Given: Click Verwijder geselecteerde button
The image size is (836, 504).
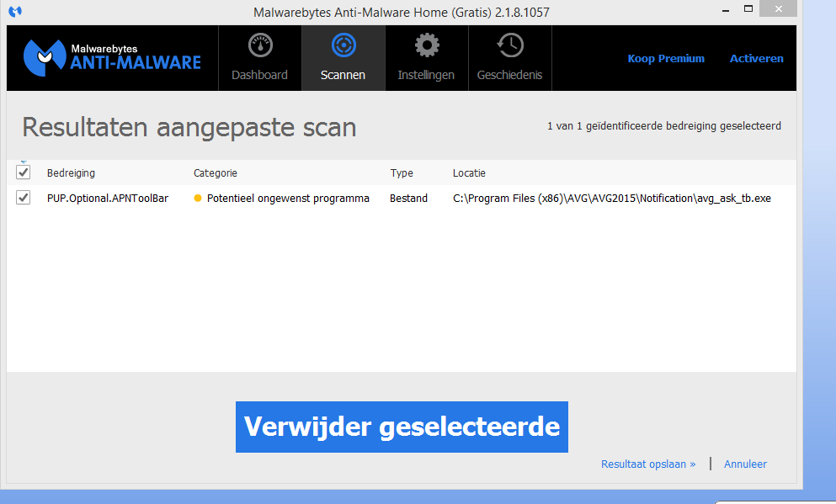Looking at the screenshot, I should coord(402,427).
